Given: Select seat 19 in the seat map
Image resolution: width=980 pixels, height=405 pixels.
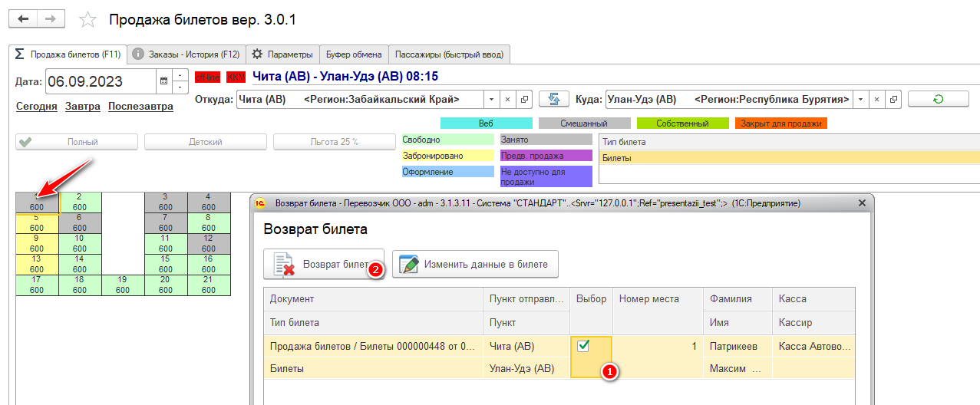Looking at the screenshot, I should tap(122, 285).
